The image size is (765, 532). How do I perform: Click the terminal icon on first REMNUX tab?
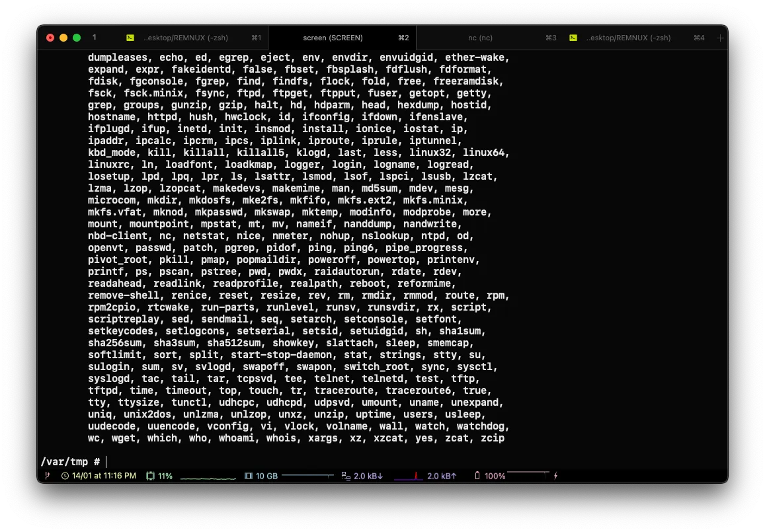[x=130, y=38]
